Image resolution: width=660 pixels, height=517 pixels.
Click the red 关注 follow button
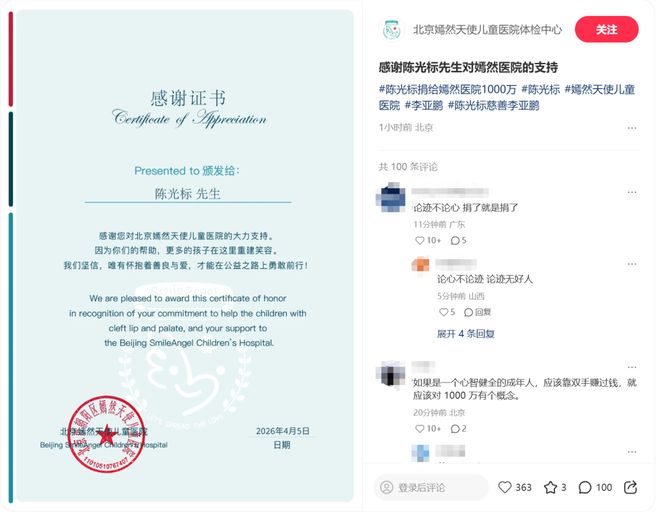pos(606,29)
